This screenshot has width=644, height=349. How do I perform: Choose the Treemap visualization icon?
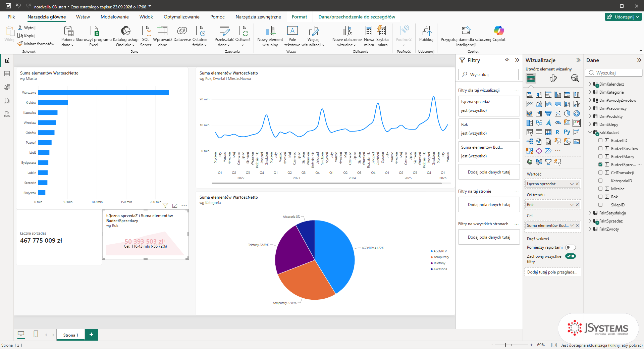click(530, 123)
